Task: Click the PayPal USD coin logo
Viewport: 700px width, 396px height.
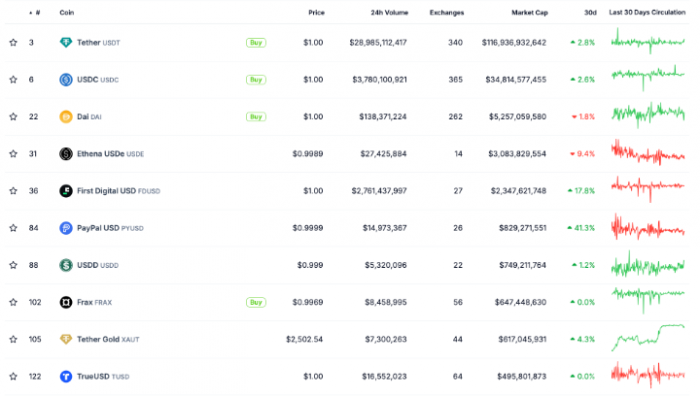Action: tap(66, 228)
